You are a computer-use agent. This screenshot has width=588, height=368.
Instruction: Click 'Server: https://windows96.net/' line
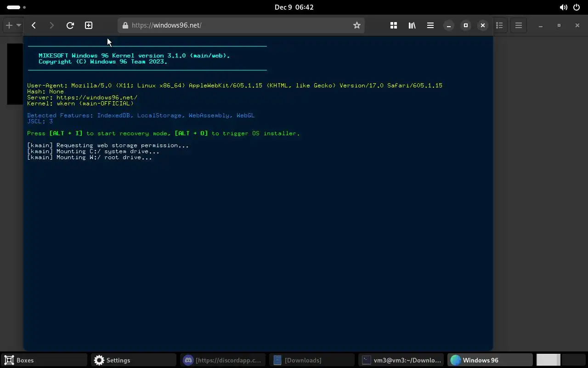[82, 98]
